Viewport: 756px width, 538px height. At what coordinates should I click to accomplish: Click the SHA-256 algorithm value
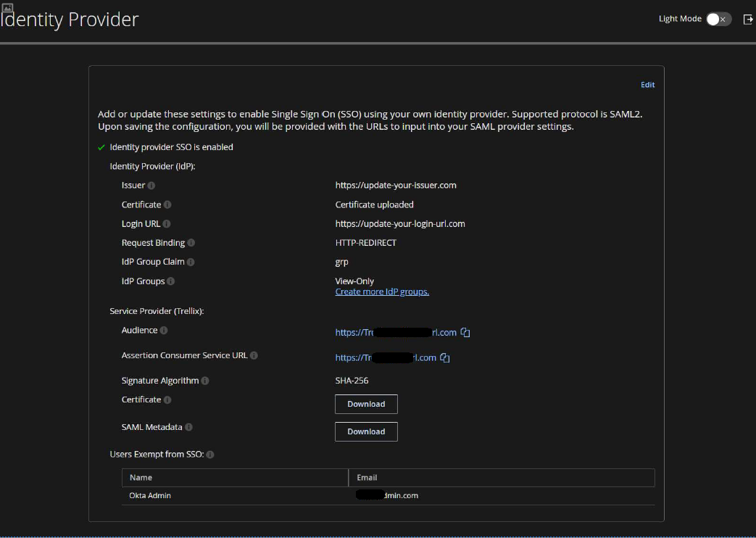(x=352, y=381)
